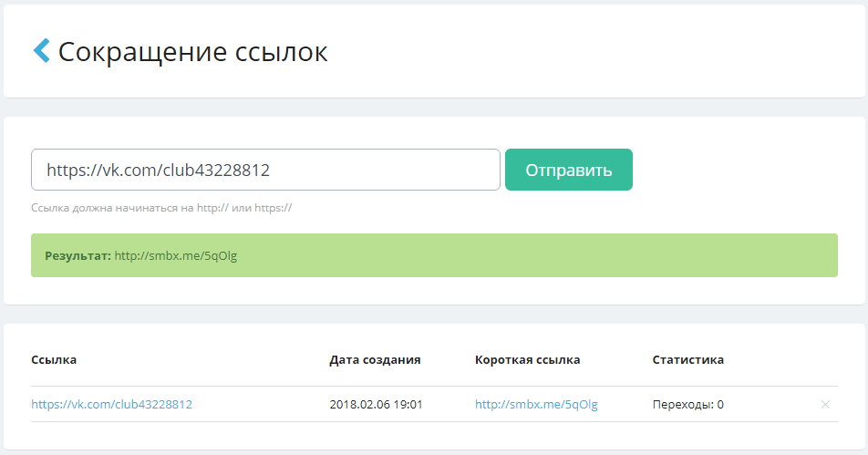This screenshot has height=455, width=868.
Task: Click the Сокращение ссылок page heading
Action: point(192,52)
